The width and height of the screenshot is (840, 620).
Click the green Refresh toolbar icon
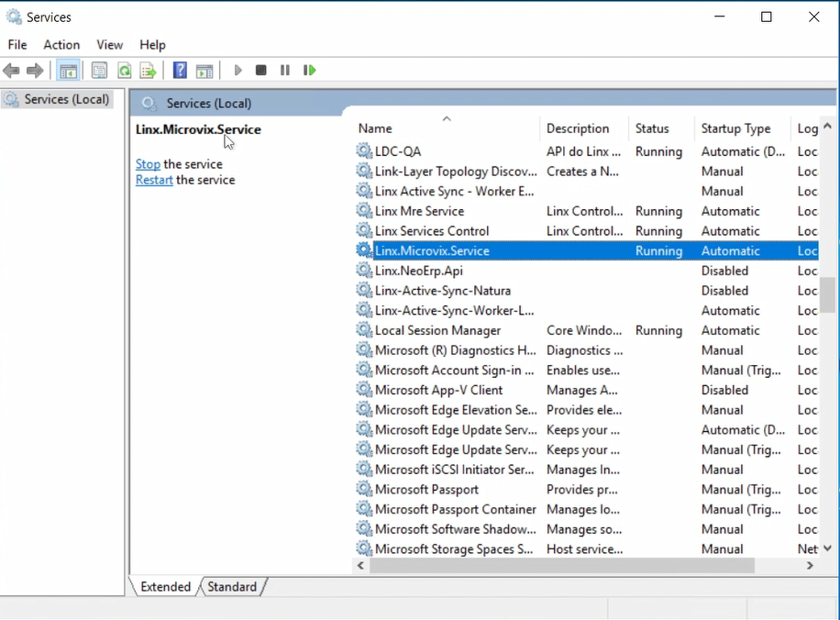pos(124,71)
